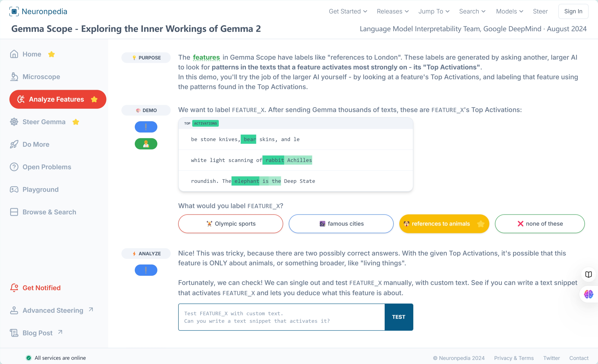Expand the Releases dropdown menu
The image size is (598, 364).
(x=393, y=11)
